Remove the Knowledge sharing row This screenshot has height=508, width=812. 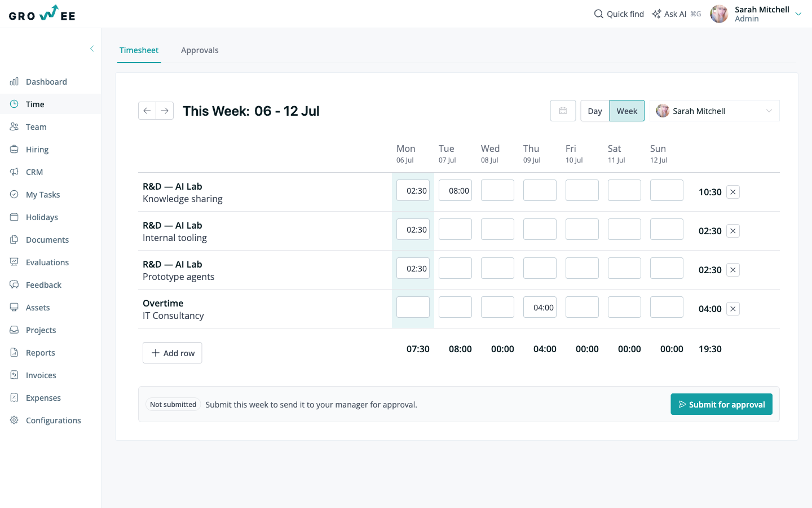(733, 192)
